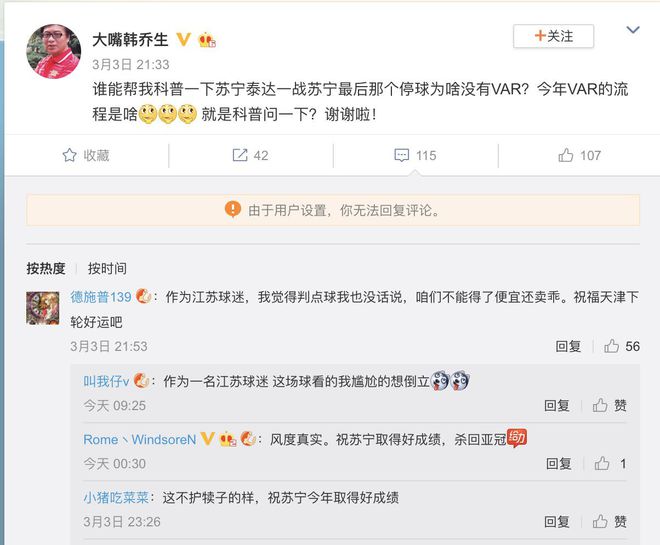
Task: Like Rome丶WindsoreN's reply with 1 like
Action: click(x=602, y=463)
